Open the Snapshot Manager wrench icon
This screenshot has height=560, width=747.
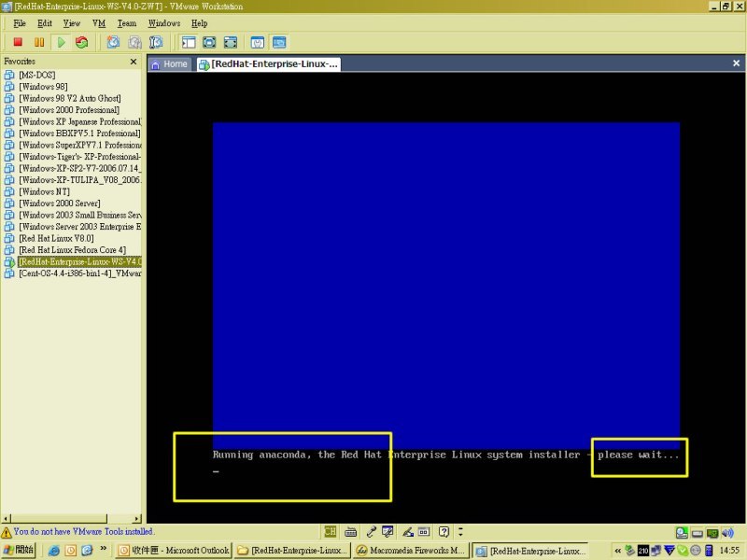coord(156,42)
